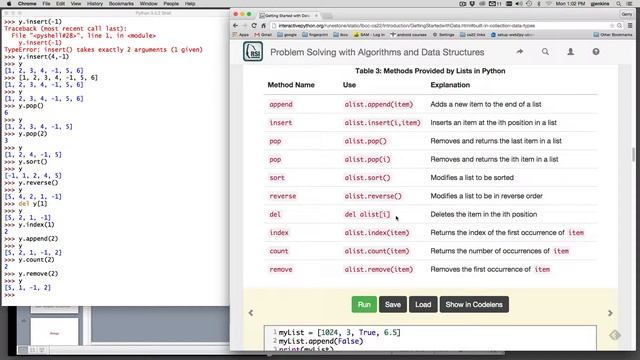Click the Method Name column header
The height and width of the screenshot is (360, 640).
(x=291, y=85)
